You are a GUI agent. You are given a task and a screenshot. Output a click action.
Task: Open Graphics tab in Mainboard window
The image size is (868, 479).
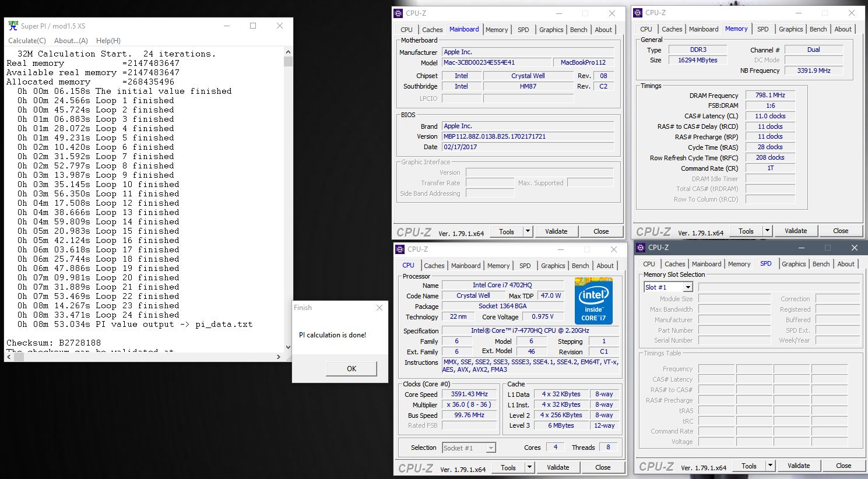coord(551,30)
